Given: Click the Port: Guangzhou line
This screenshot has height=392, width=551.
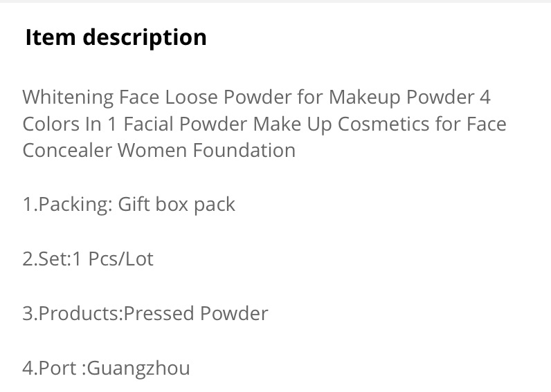Looking at the screenshot, I should [x=107, y=368].
